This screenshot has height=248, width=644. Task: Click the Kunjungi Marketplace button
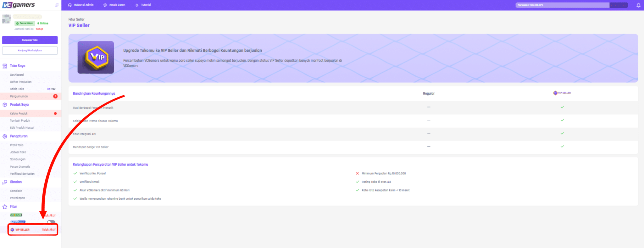click(30, 50)
